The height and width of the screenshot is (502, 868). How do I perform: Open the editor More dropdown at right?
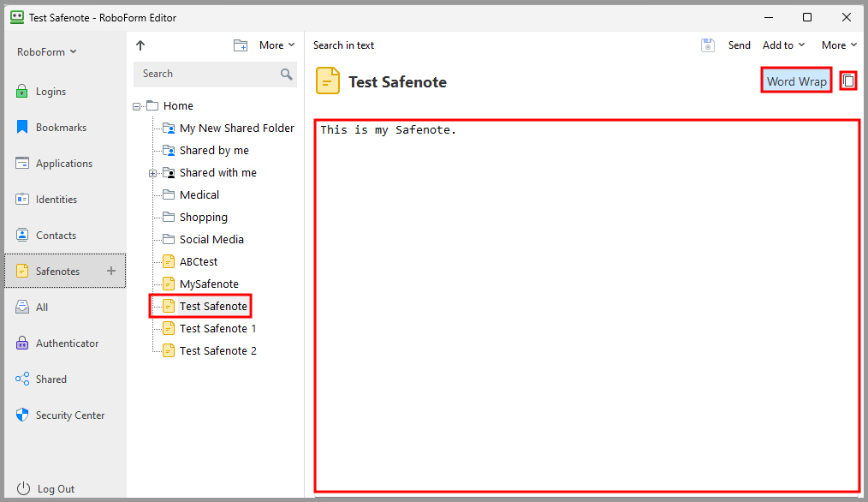(x=839, y=45)
